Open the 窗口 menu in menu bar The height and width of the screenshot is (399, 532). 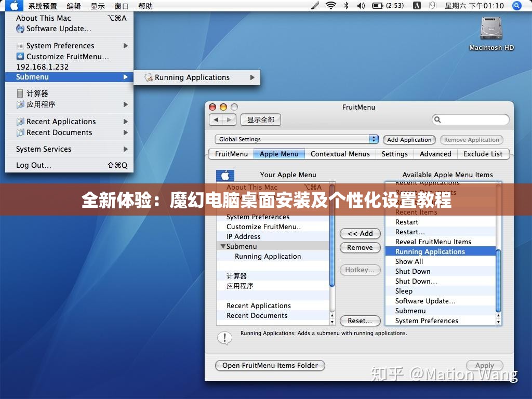pos(121,6)
